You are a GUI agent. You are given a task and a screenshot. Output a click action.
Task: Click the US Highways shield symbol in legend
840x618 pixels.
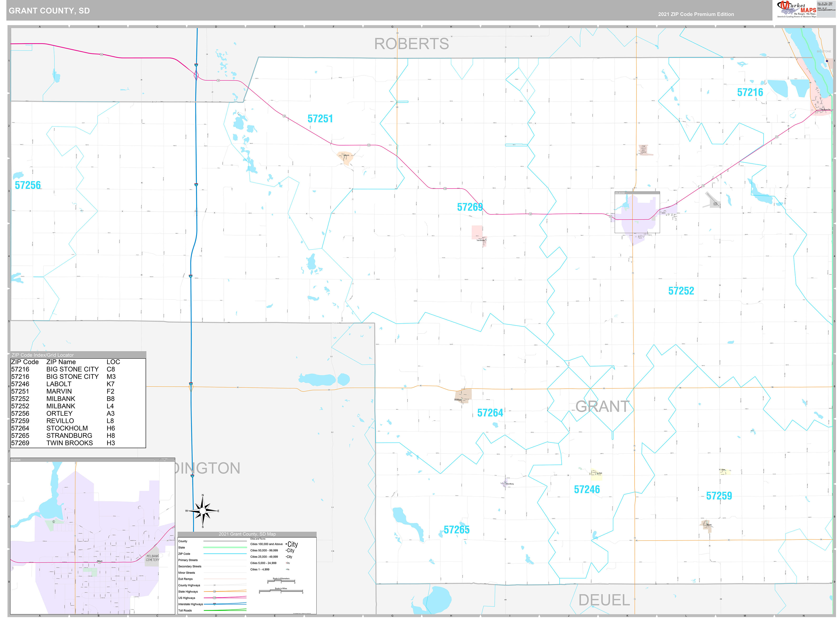[x=214, y=598]
